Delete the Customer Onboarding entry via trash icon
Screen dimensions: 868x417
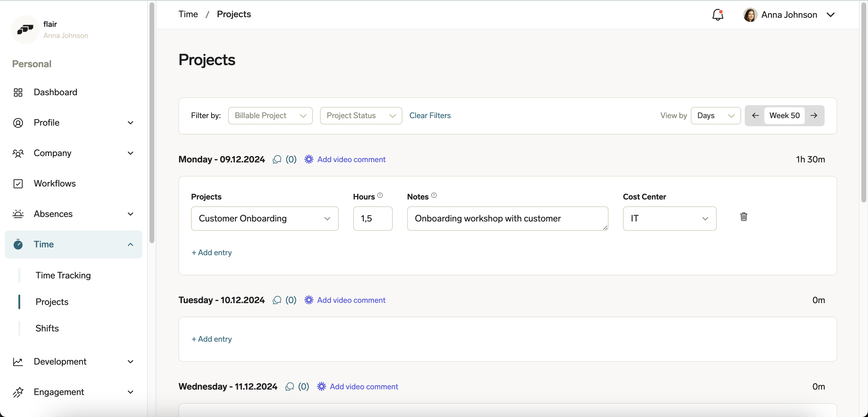point(744,217)
